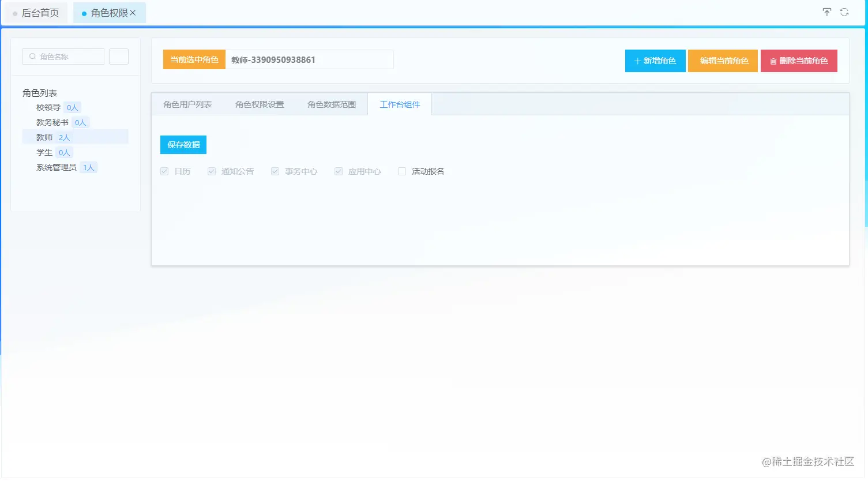Switch to the 后台首页 tab

point(36,13)
